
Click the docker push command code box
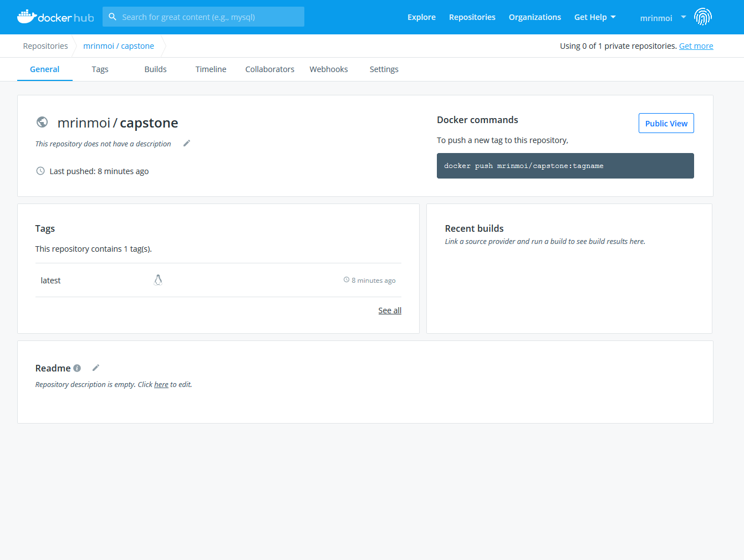point(565,166)
